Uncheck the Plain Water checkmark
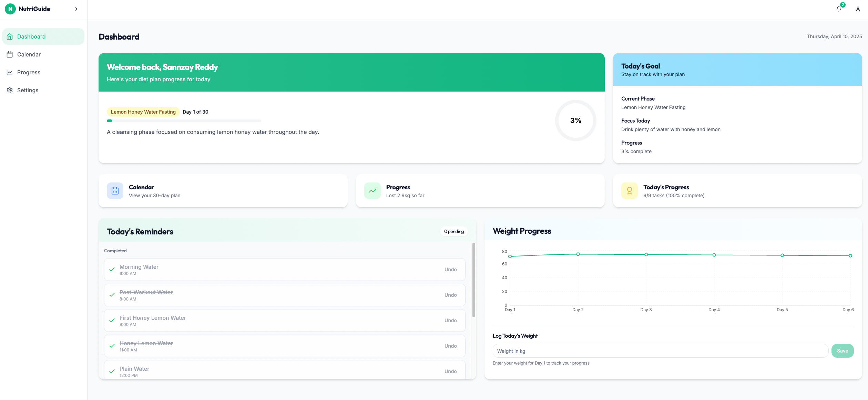Screen dimensions: 868x400 point(112,371)
